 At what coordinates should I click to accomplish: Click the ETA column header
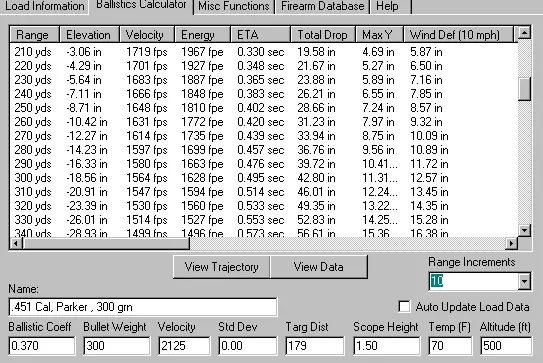click(x=260, y=35)
